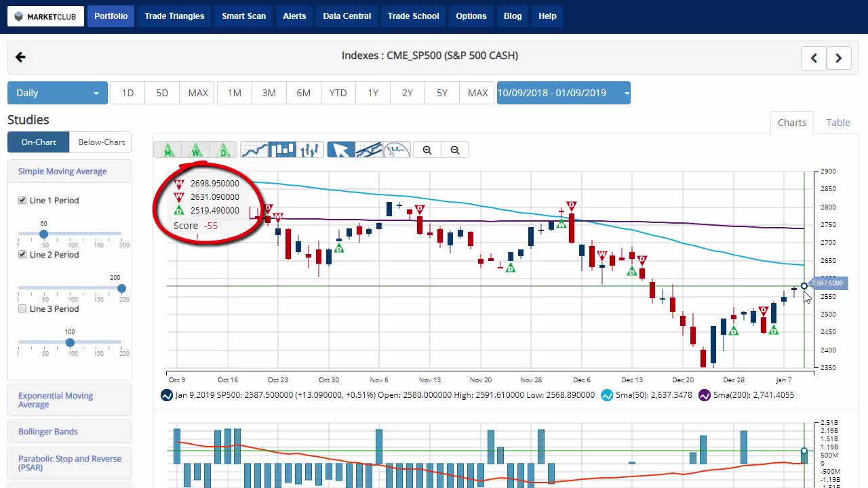This screenshot has height=488, width=868.
Task: Set chart range to YTD
Action: pos(338,93)
